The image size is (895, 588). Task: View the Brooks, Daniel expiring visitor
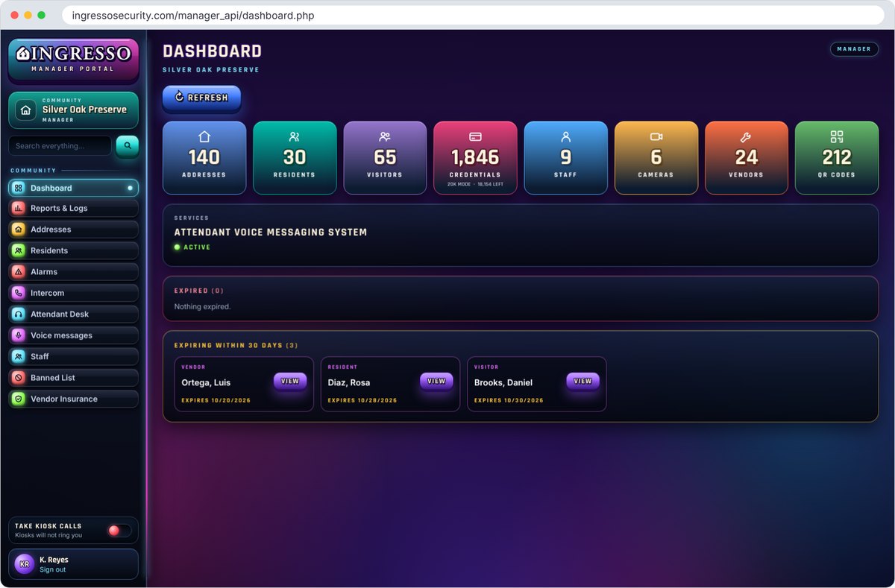coord(582,381)
